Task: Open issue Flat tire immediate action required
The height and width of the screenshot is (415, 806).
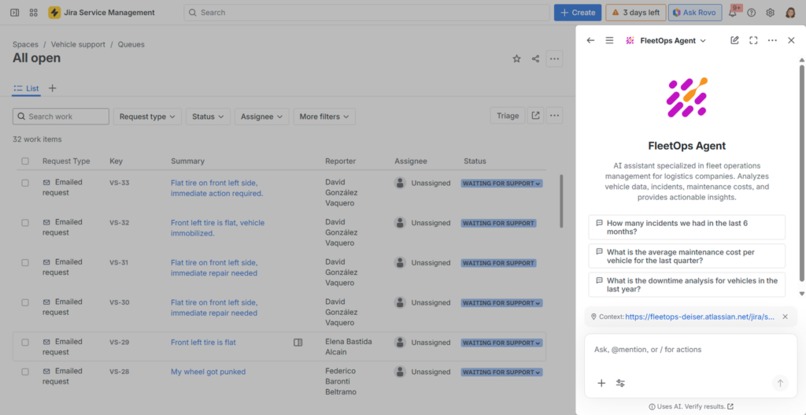Action: (x=216, y=188)
